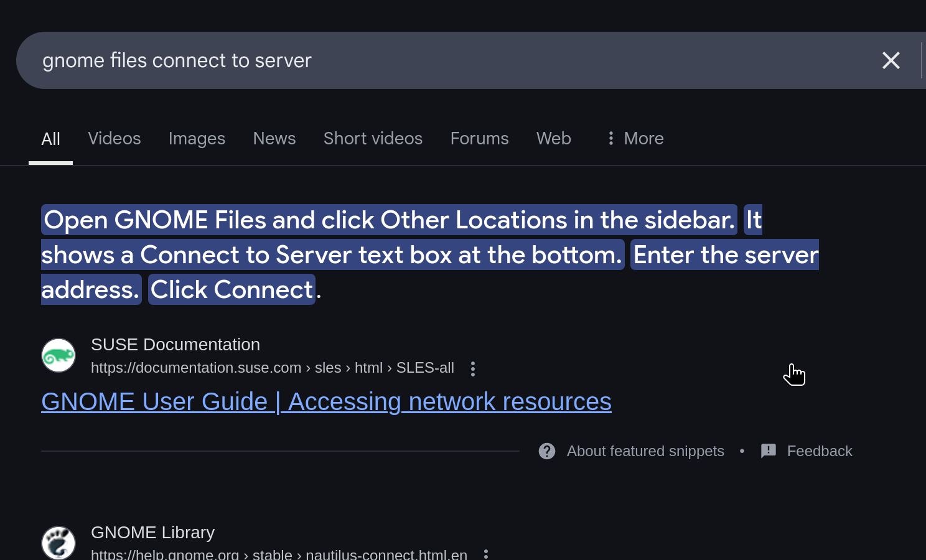Click the GNOME Library site name
The image size is (926, 560).
[x=153, y=533]
